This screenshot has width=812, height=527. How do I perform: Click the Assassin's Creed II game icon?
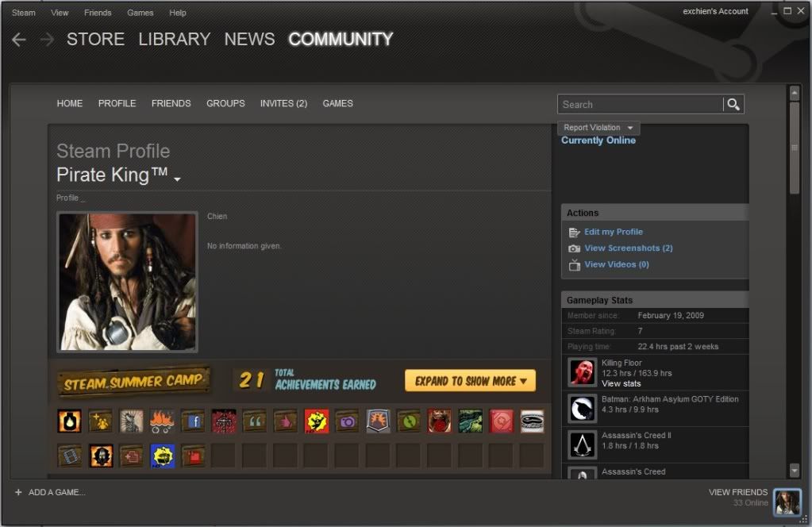click(583, 444)
